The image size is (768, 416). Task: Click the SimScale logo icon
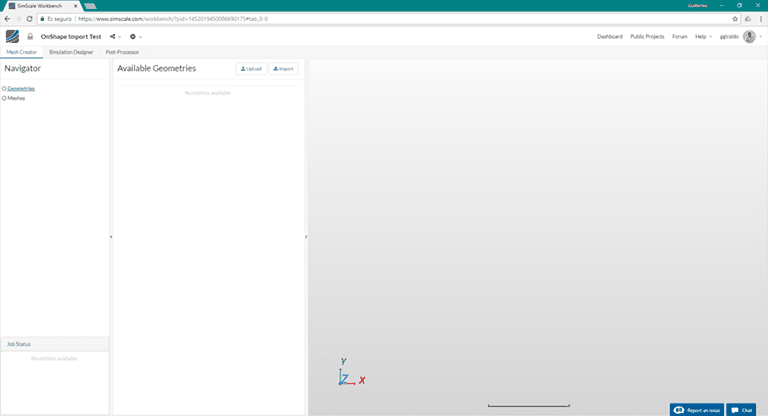[12, 36]
